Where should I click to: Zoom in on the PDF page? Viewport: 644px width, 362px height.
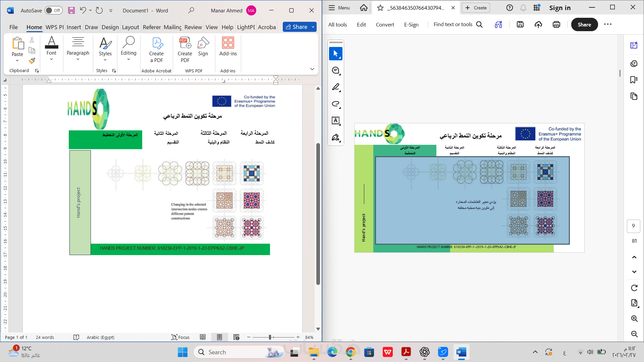pyautogui.click(x=634, y=318)
